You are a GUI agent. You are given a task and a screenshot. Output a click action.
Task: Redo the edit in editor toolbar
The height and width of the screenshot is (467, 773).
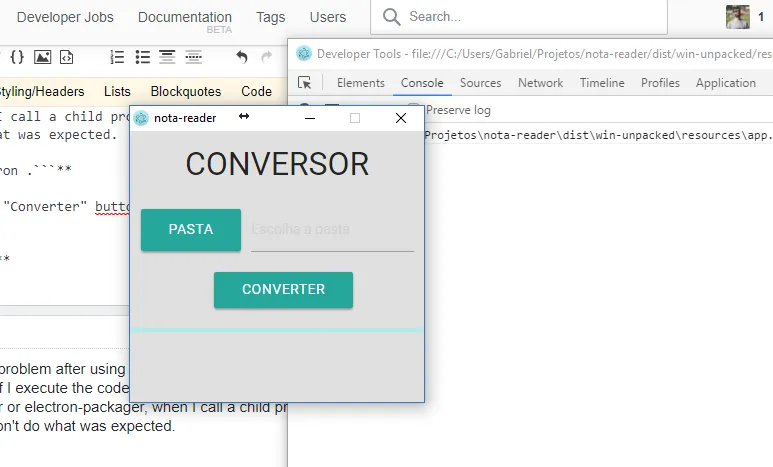[x=266, y=57]
